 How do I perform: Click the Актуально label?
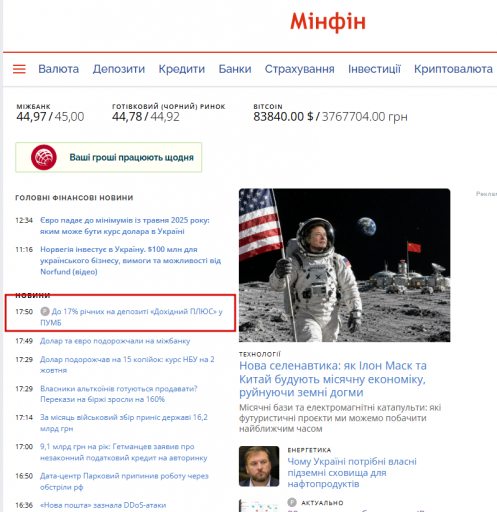point(322,503)
